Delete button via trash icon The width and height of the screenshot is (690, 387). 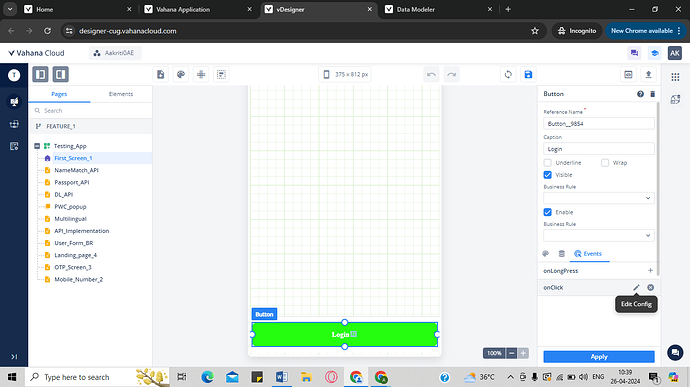653,94
